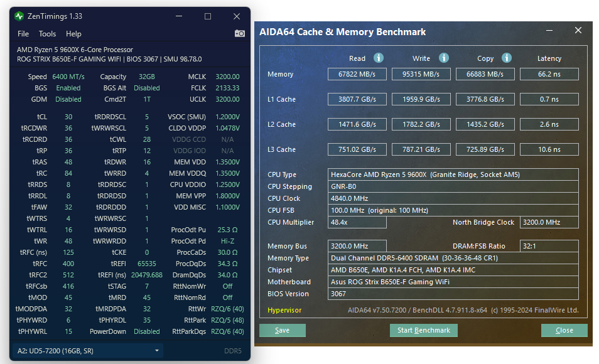Click the MEM VDD value 1.3500V

[x=227, y=162]
